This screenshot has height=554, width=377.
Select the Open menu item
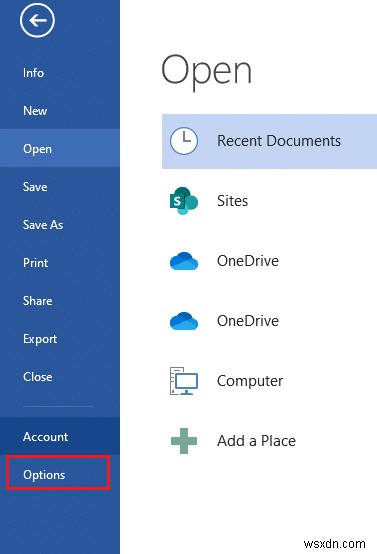60,148
